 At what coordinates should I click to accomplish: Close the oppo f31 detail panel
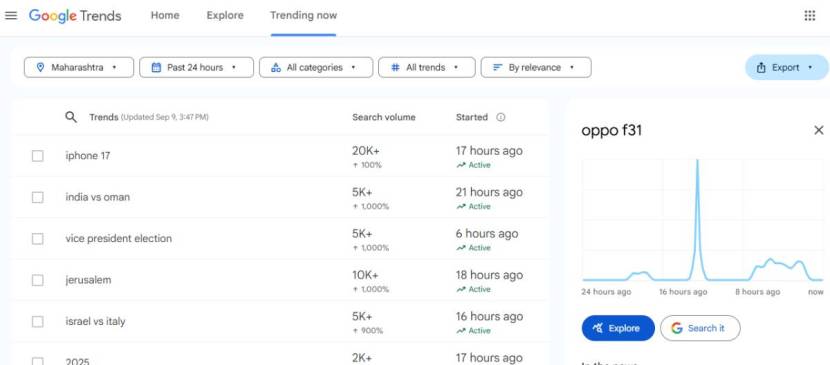pyautogui.click(x=818, y=130)
